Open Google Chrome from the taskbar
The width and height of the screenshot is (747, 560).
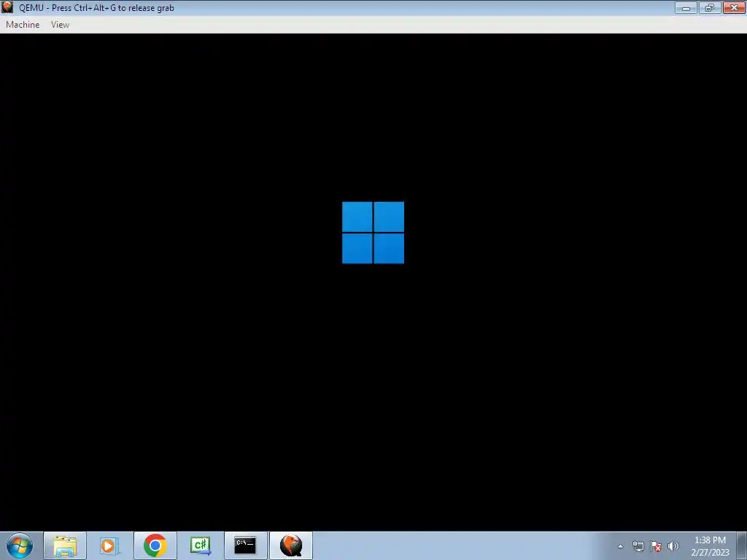coord(155,545)
